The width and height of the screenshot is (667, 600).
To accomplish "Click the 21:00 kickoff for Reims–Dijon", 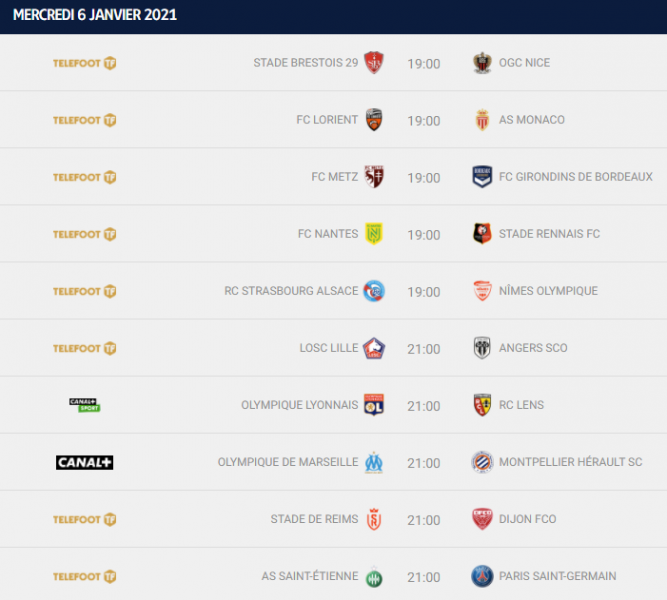I will 423,520.
